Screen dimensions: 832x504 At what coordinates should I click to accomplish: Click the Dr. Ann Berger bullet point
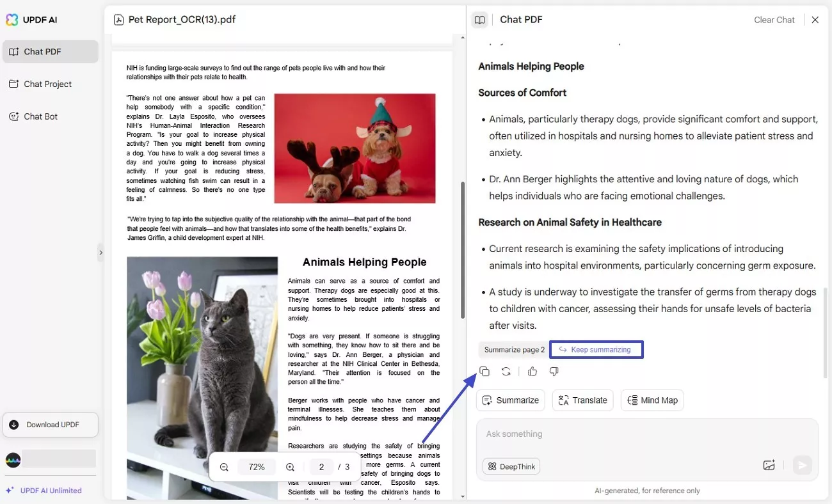pyautogui.click(x=644, y=187)
